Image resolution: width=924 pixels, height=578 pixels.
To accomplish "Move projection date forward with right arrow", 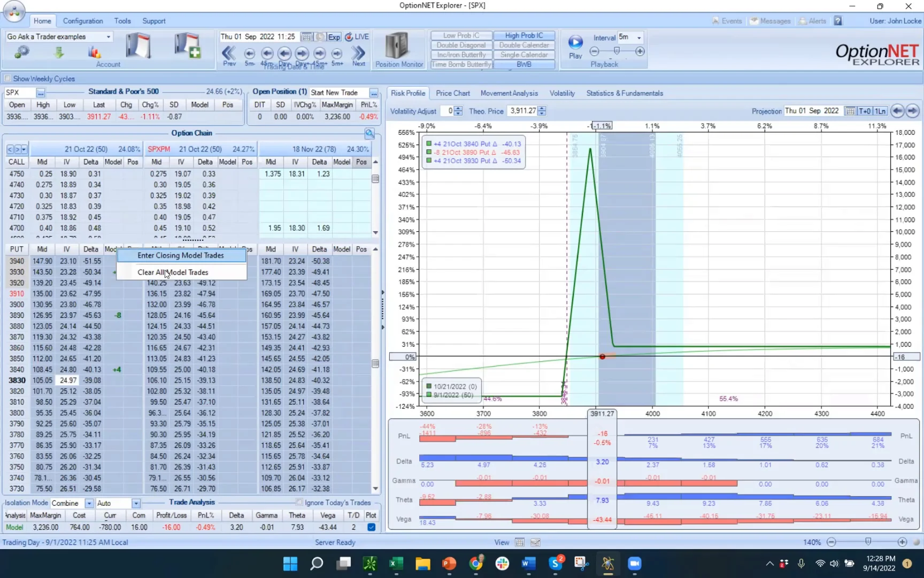I will 913,111.
